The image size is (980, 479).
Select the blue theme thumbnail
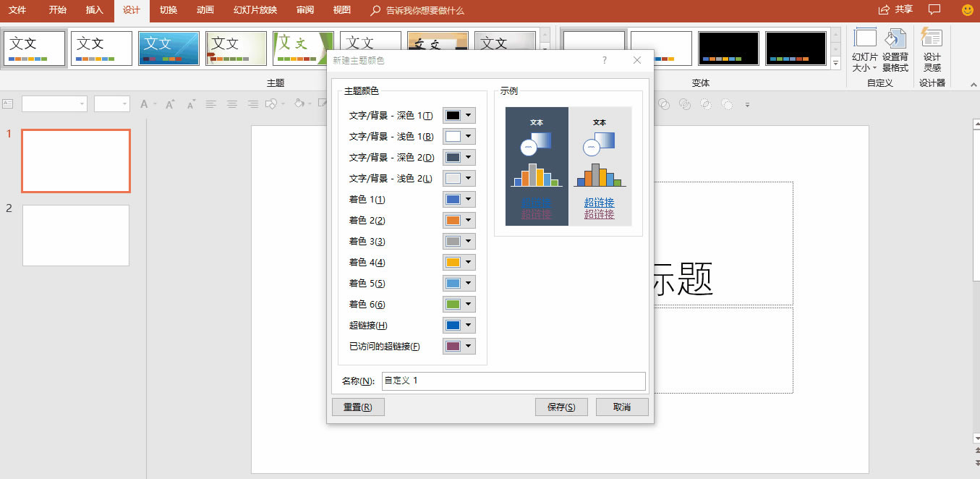pos(169,48)
